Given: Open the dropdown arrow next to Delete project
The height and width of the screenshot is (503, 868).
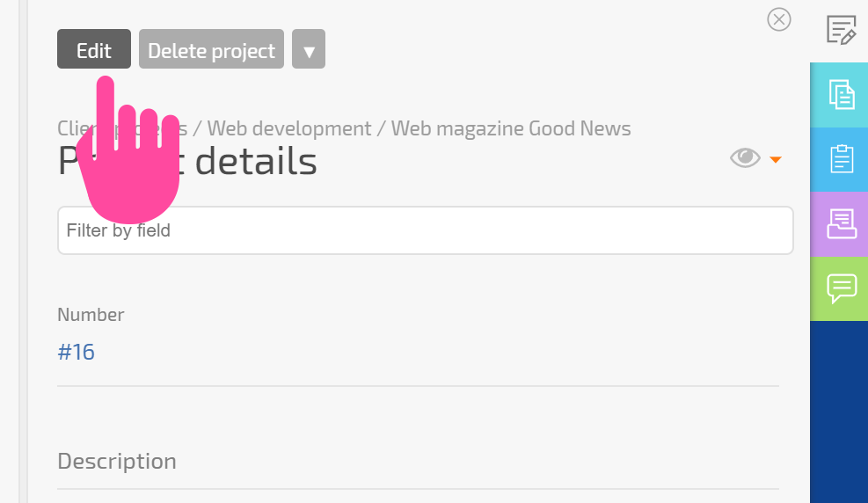Looking at the screenshot, I should click(x=309, y=49).
